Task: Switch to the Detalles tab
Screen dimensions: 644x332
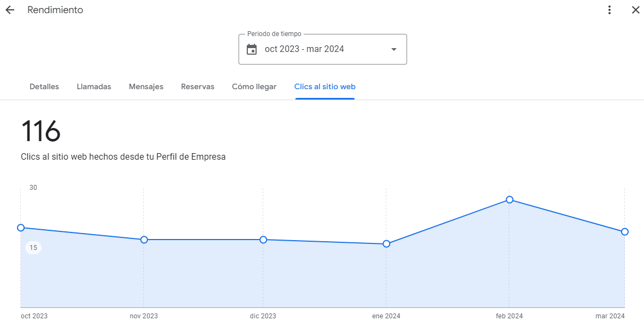Action: coord(44,86)
